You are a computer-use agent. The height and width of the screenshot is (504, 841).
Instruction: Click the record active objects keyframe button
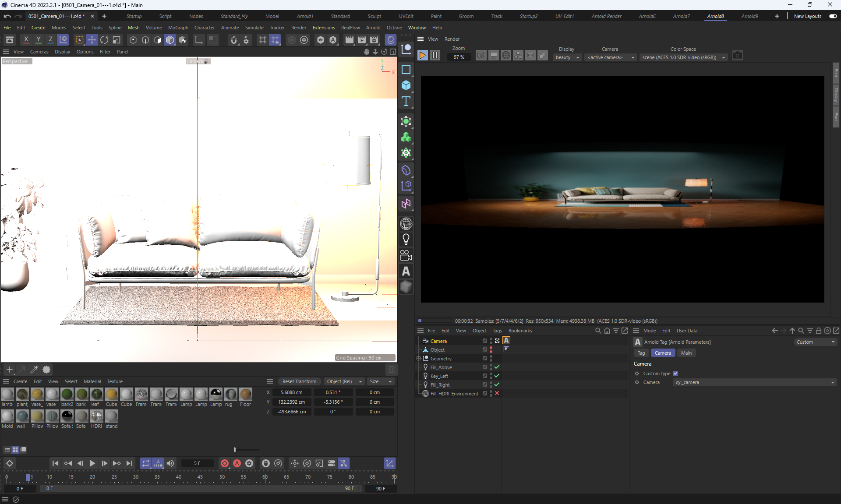[x=224, y=463]
